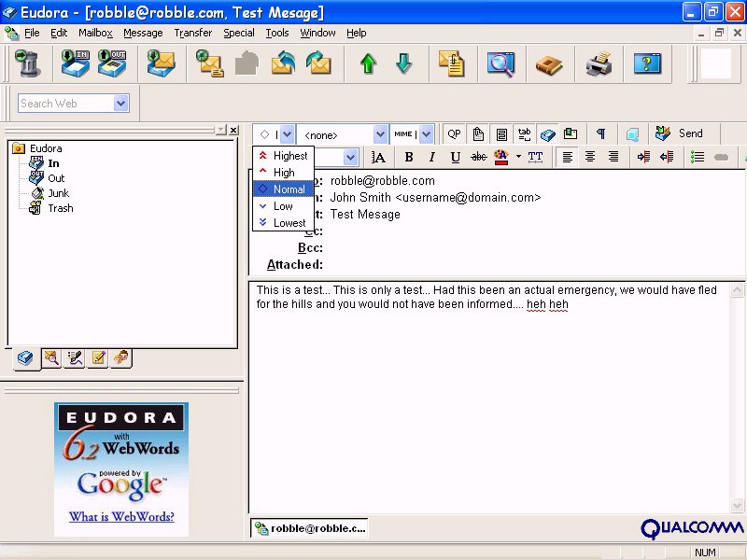This screenshot has width=747, height=560.
Task: Select the Trash mailbox in tree
Action: (61, 208)
